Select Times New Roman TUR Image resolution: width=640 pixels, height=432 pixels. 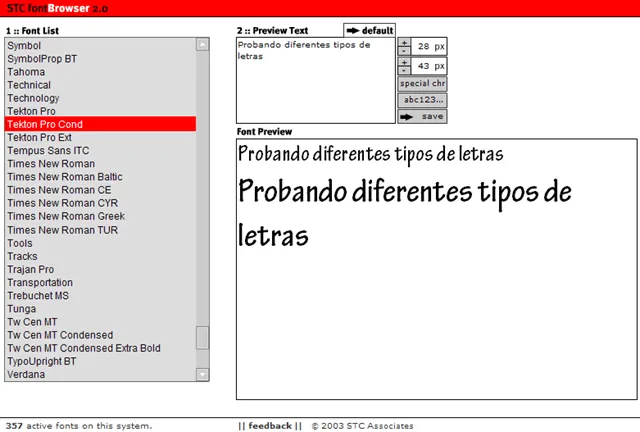tap(100, 229)
